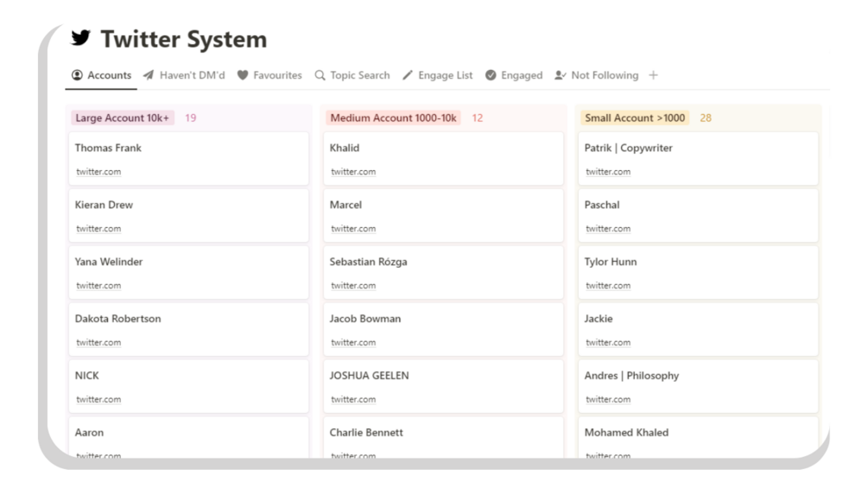This screenshot has height=488, width=868.
Task: Follow twitter.com link under Dakota Robertson
Action: coord(98,343)
